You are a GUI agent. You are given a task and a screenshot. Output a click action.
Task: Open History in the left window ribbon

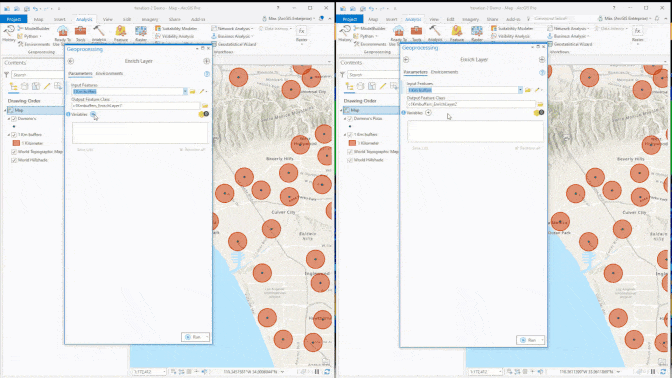tap(9, 33)
